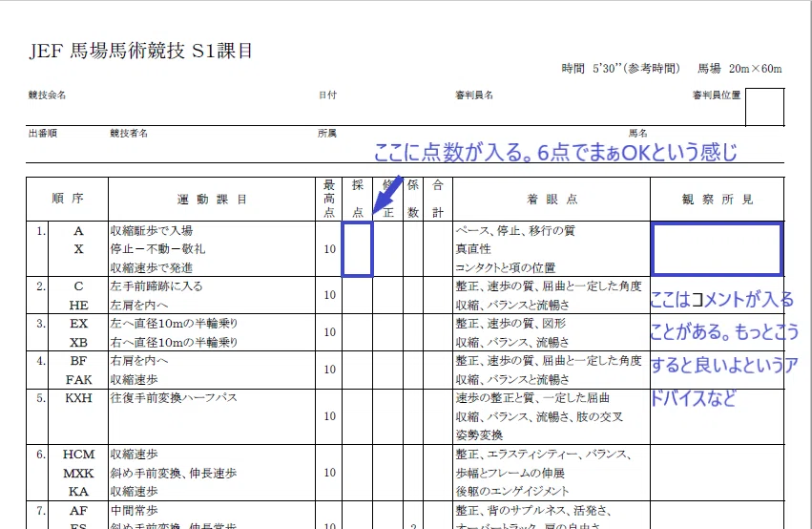
Task: Click the '競技会名' field label
Action: coord(47,95)
